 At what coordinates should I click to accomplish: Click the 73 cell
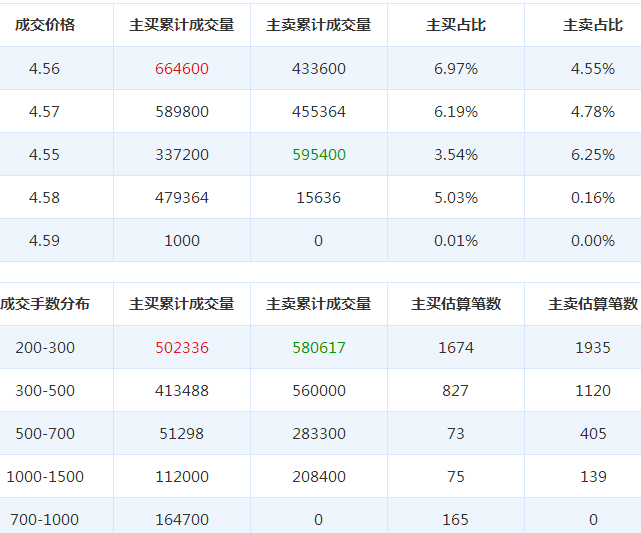tap(456, 433)
